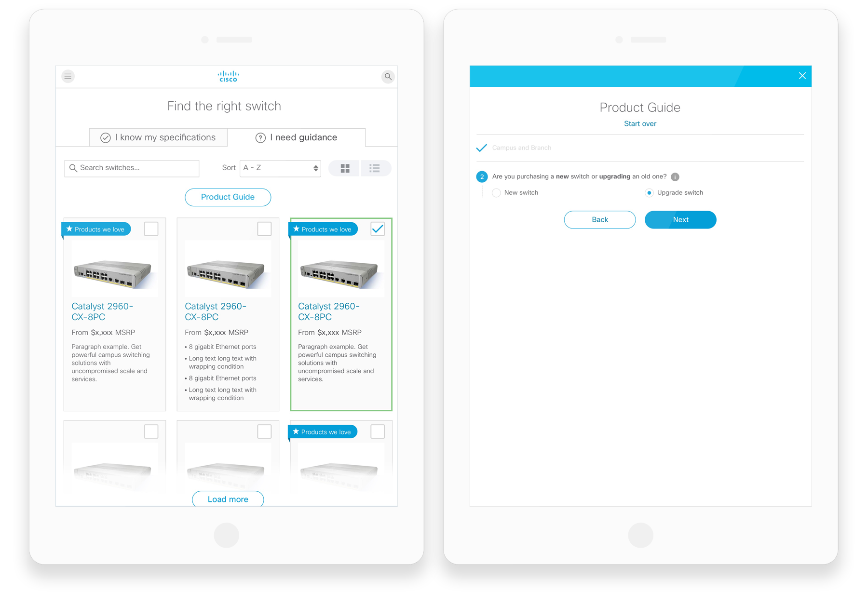Click the Start over link
868x606 pixels.
click(640, 124)
